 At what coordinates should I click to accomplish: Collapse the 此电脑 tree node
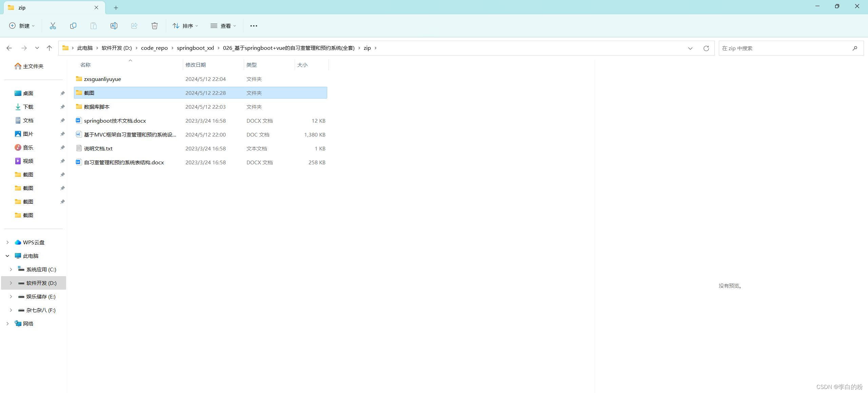click(7, 256)
